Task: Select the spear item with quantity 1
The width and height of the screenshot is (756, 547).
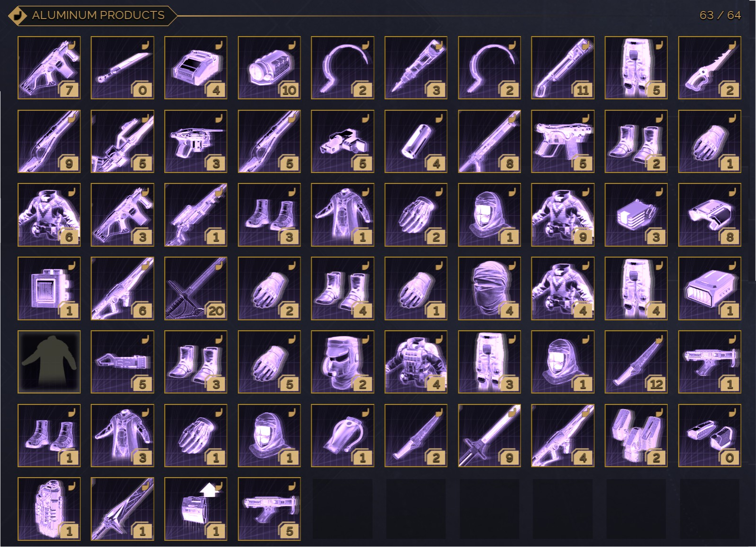Action: pos(122,509)
